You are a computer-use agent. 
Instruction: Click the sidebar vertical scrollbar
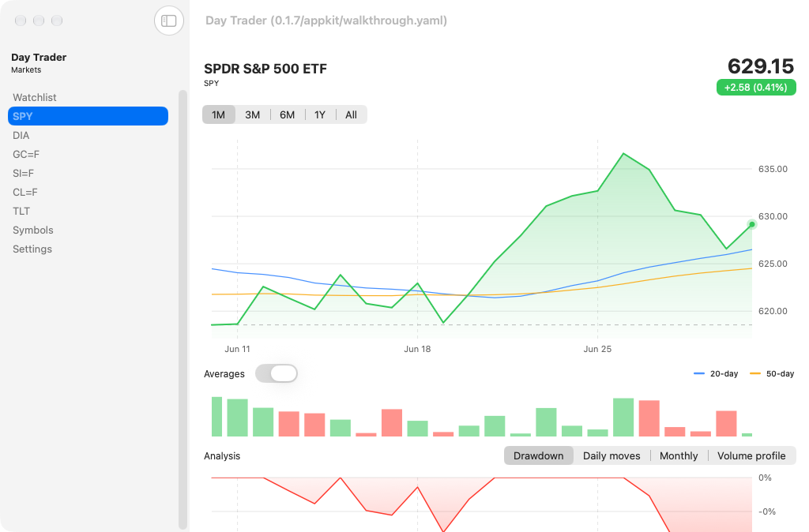(182, 309)
